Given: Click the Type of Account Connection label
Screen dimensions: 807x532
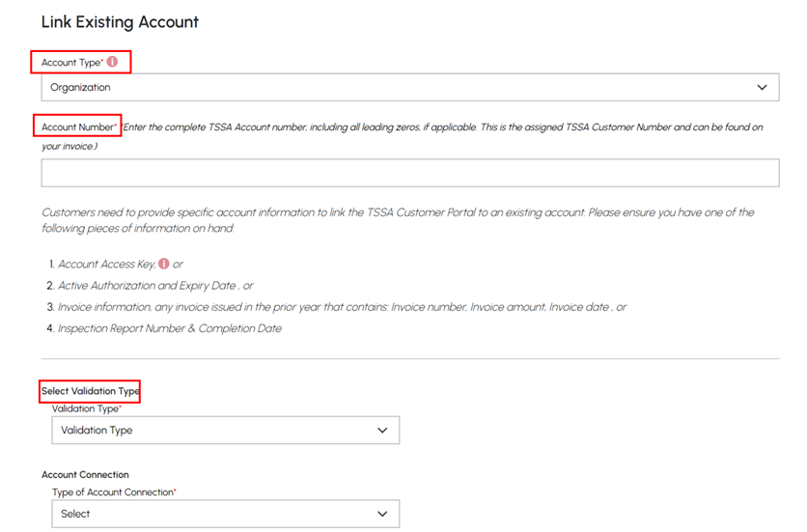Looking at the screenshot, I should point(114,491).
